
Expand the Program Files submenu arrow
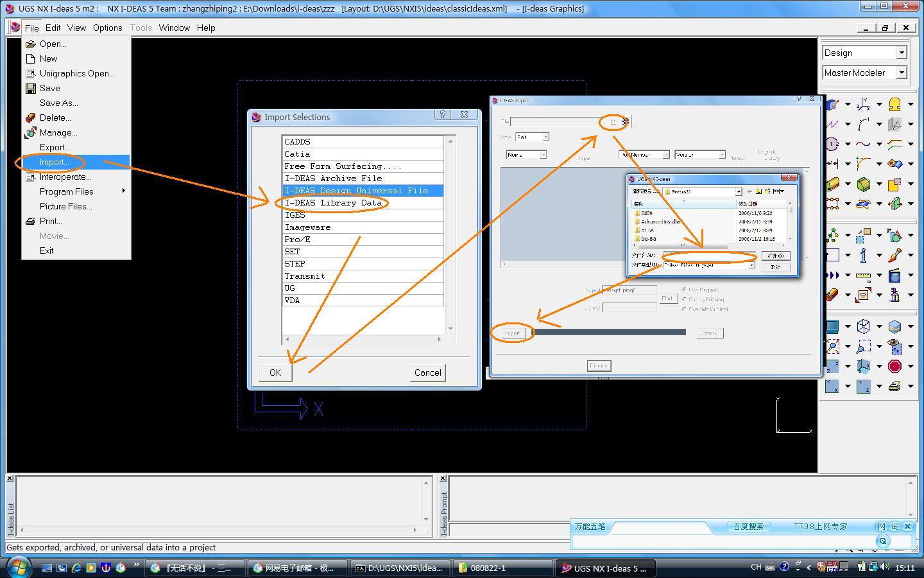click(x=123, y=191)
